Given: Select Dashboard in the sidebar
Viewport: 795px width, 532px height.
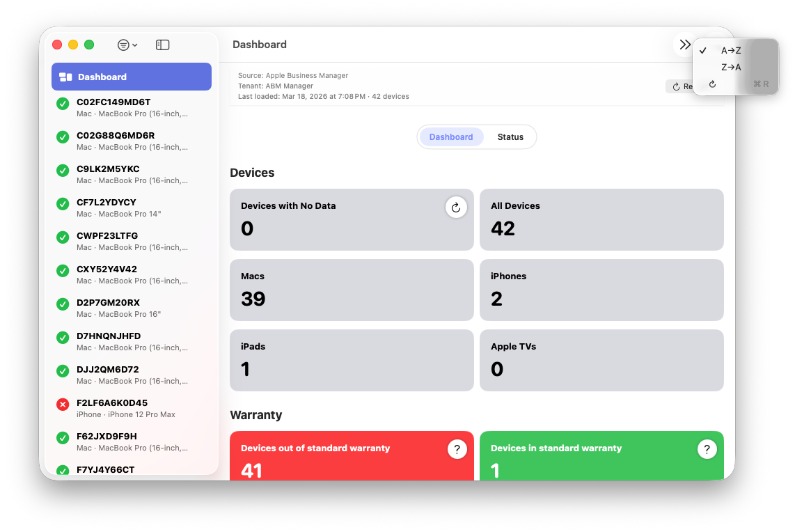Looking at the screenshot, I should point(132,77).
